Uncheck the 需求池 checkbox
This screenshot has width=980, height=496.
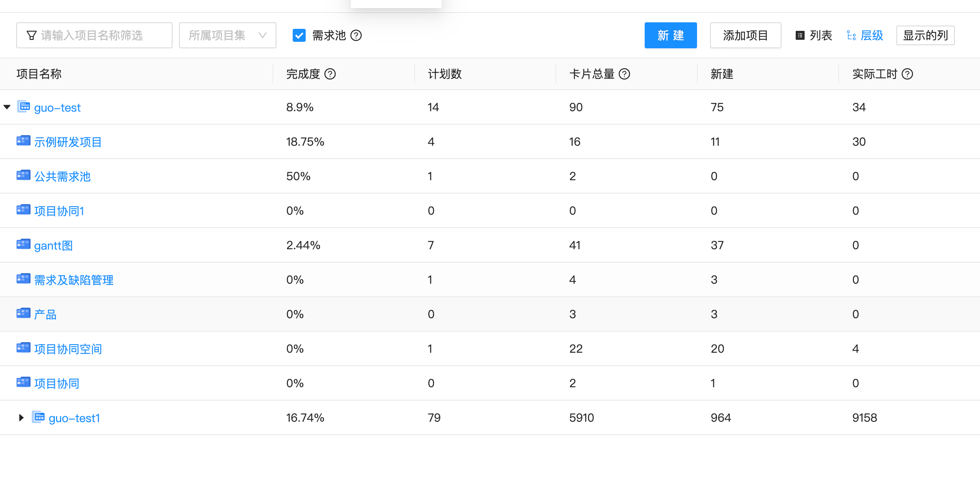point(299,35)
